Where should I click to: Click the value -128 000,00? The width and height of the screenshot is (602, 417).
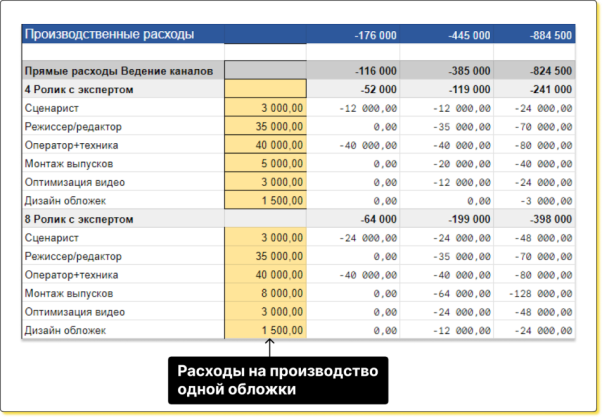coord(541,294)
